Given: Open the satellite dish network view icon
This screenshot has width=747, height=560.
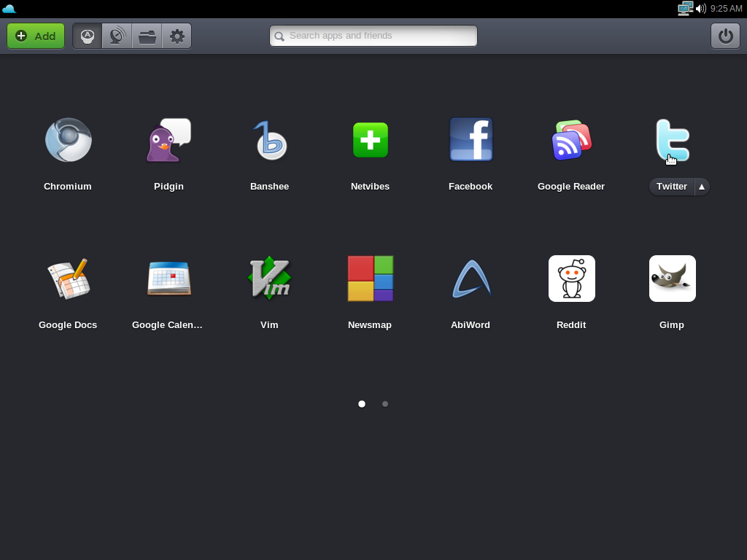Looking at the screenshot, I should click(x=117, y=36).
